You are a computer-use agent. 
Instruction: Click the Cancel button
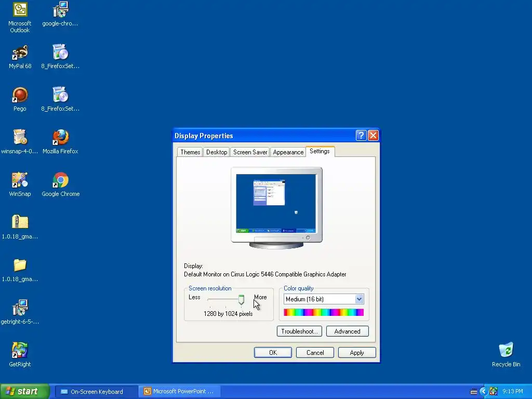click(x=315, y=353)
